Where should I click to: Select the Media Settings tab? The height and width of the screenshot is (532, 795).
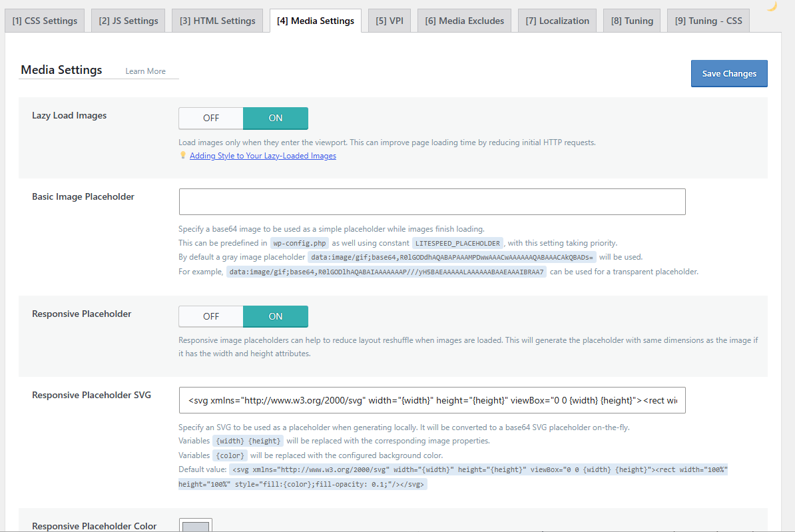click(316, 21)
